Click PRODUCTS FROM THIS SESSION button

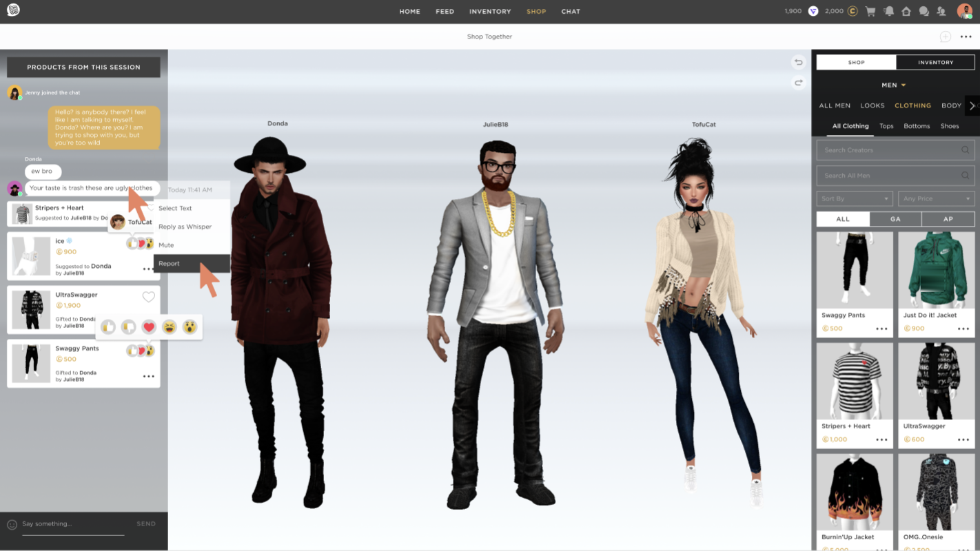(x=83, y=67)
